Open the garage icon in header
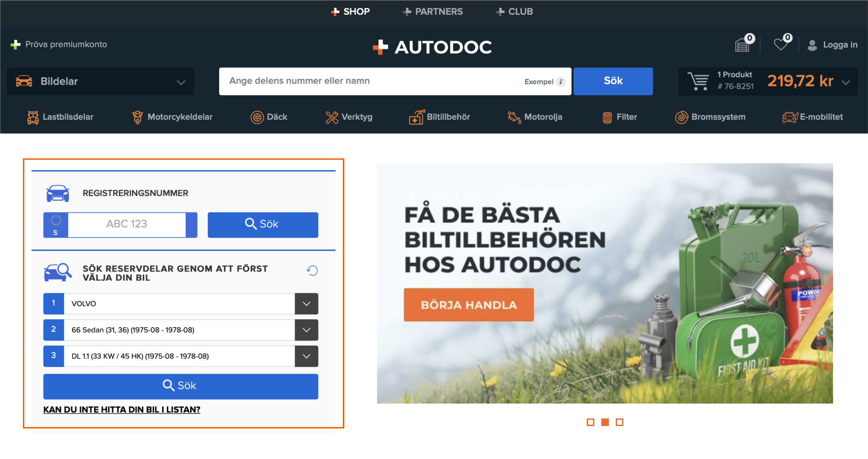This screenshot has width=868, height=459. (x=743, y=44)
